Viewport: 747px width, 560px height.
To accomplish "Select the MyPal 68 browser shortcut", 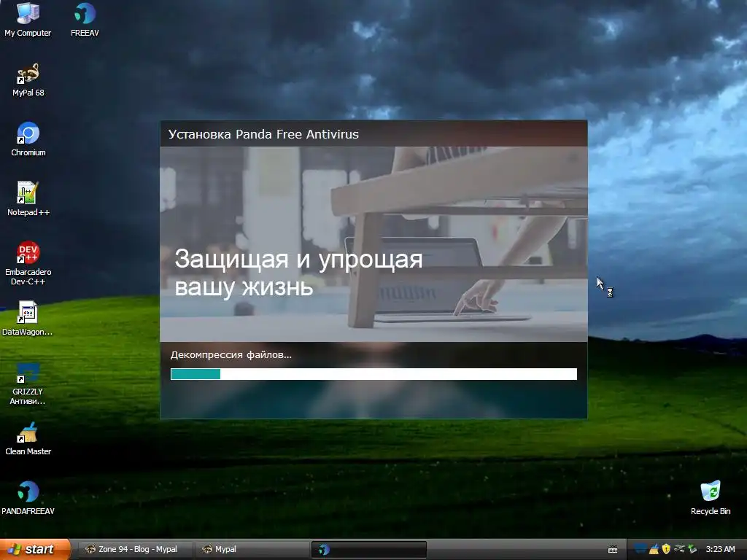I will 28,79.
